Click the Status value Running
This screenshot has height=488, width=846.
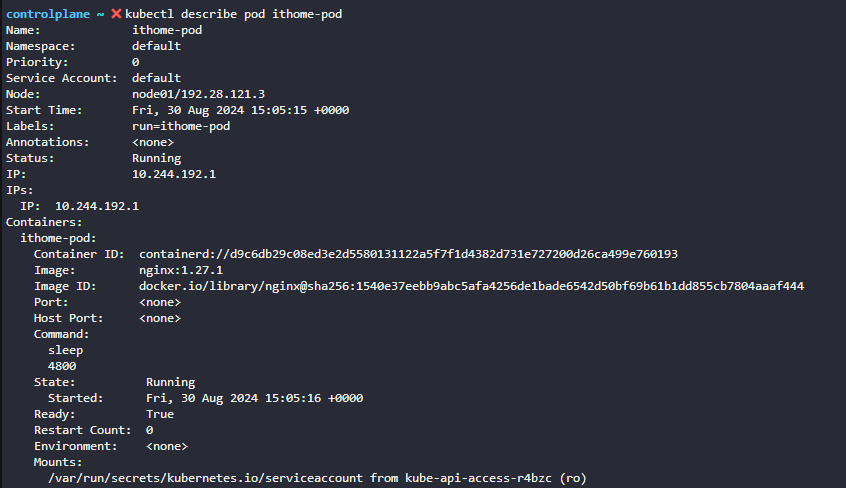156,158
